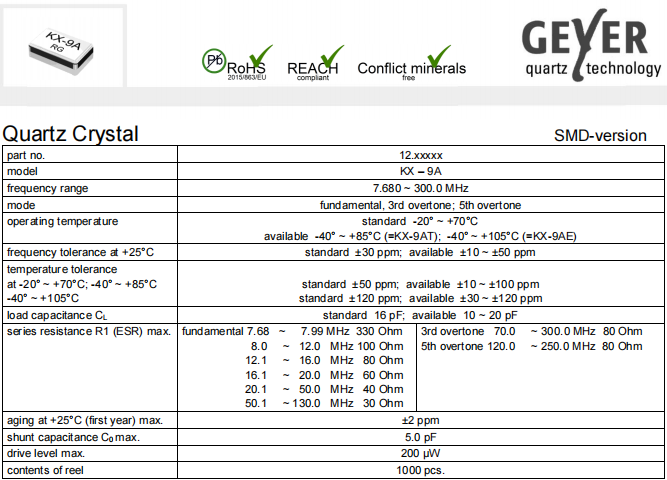Screen dimensions: 667x480
Task: Click the 'part no.' row label
Action: click(x=26, y=155)
